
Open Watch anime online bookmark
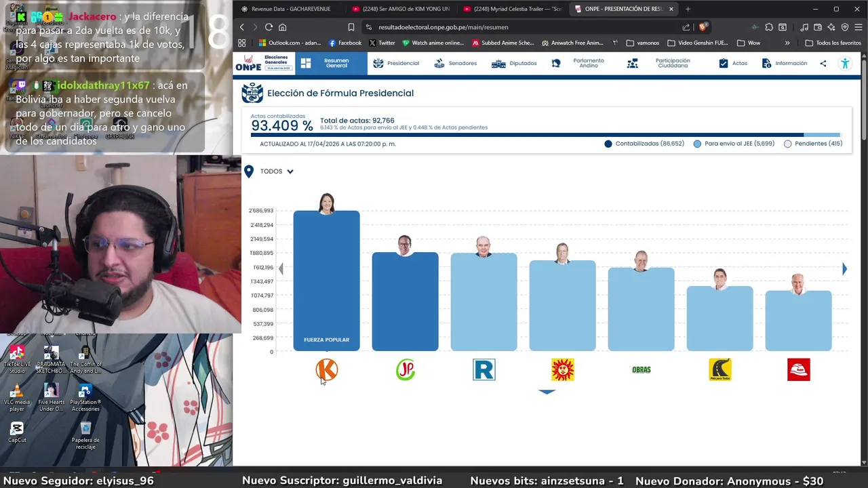433,43
